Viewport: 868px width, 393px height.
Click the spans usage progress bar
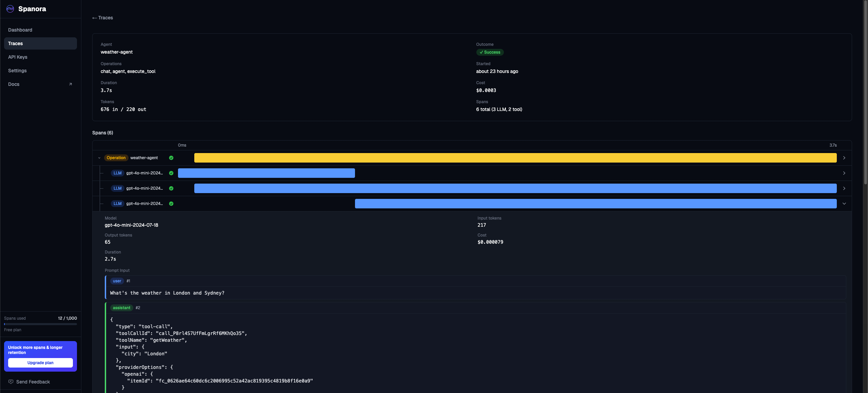[40, 324]
